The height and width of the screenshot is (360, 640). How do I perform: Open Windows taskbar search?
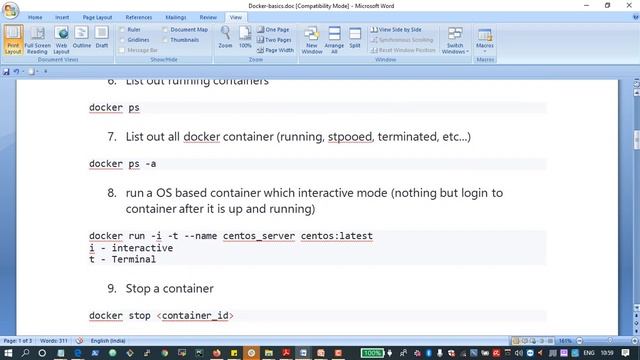coord(25,353)
